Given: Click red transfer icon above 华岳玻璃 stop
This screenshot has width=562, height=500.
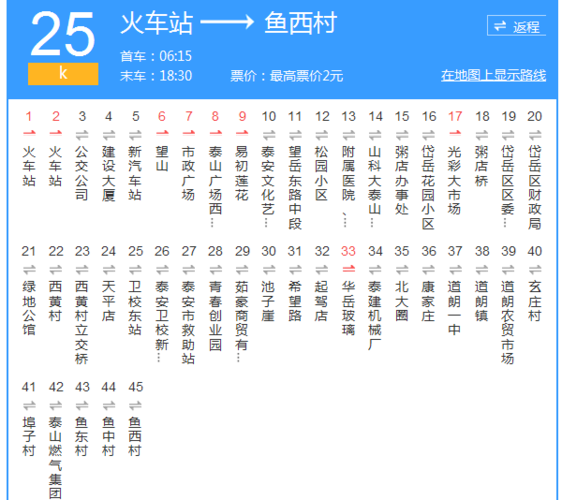Looking at the screenshot, I should pyautogui.click(x=348, y=268).
